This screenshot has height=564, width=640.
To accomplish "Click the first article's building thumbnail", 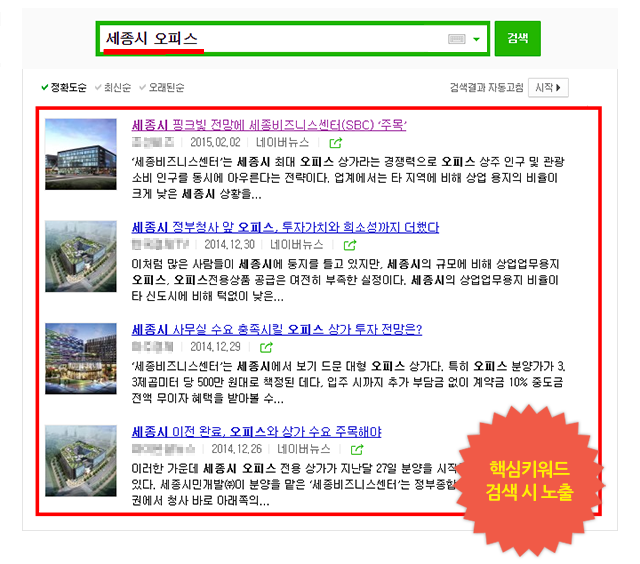I will click(x=81, y=154).
